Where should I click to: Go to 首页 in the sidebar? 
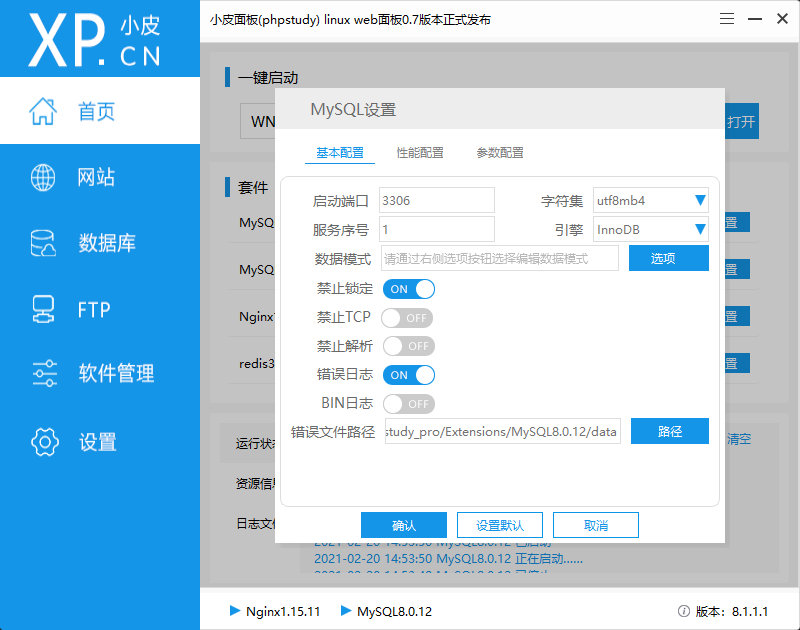[x=100, y=111]
